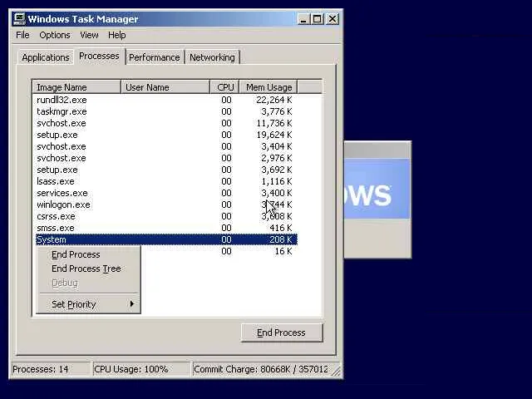Screen dimensions: 532x399
Task: Click the Processes: 14 status bar entry
Action: coord(50,369)
